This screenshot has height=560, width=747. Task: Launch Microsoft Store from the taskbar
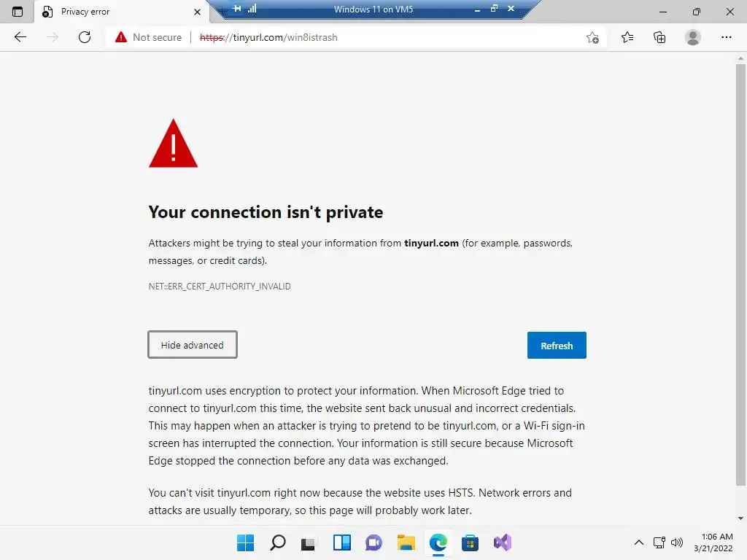click(470, 542)
